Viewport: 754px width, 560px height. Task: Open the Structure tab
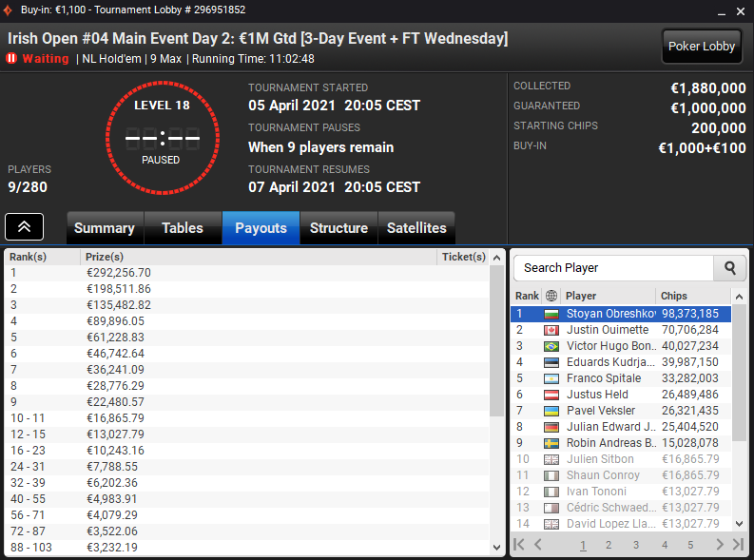[x=338, y=228]
